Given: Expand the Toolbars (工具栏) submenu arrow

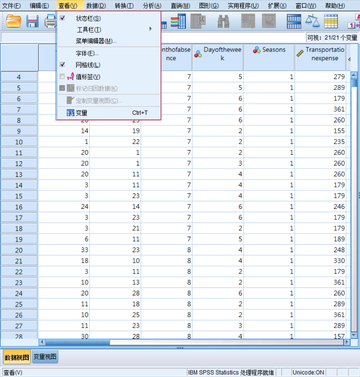Looking at the screenshot, I should coord(150,29).
